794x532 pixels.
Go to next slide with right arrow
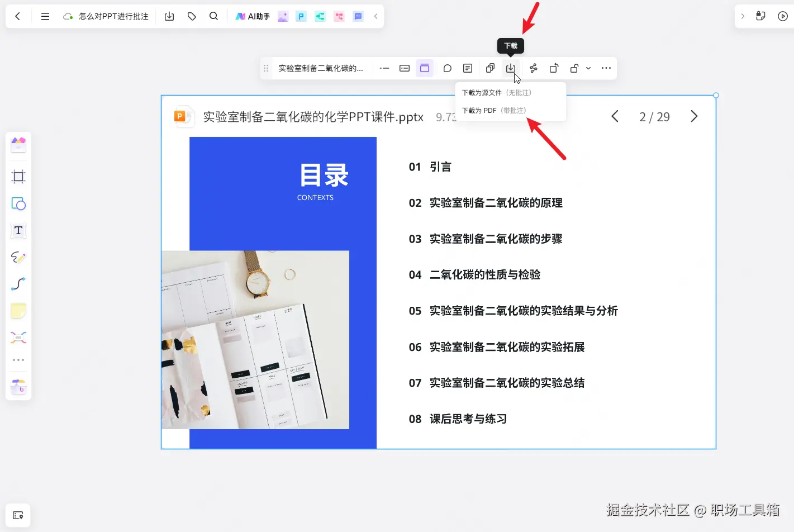694,116
